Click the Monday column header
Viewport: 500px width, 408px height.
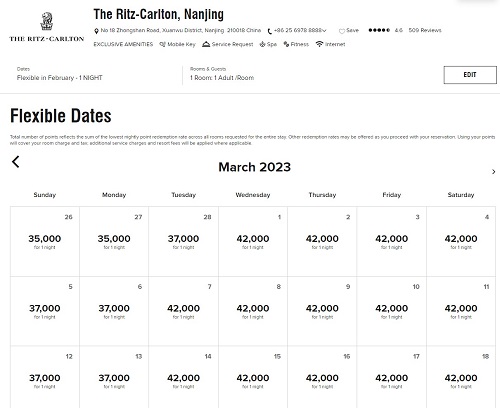(x=114, y=195)
